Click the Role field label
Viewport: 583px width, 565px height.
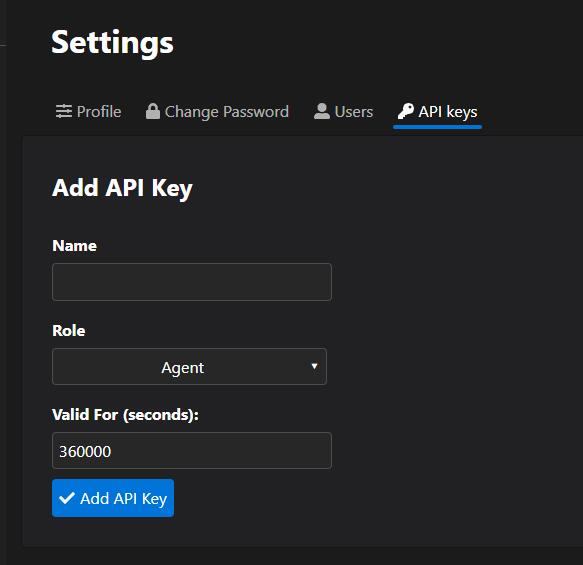(x=69, y=330)
